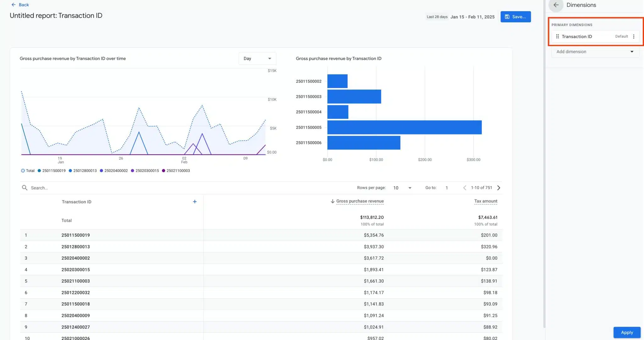Click the Apply button
The height and width of the screenshot is (340, 644).
pyautogui.click(x=627, y=332)
